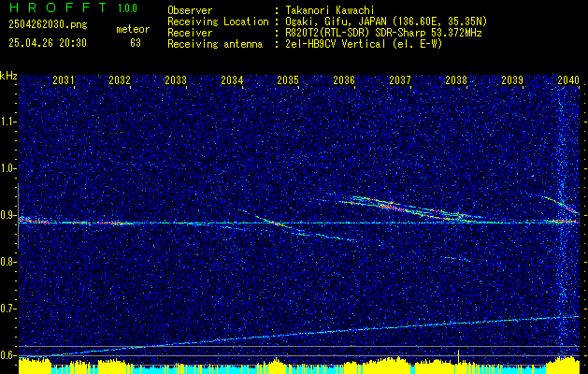This screenshot has height=374, width=588.
Task: Click the 0.7 kHz frequency label
Action: (8, 309)
